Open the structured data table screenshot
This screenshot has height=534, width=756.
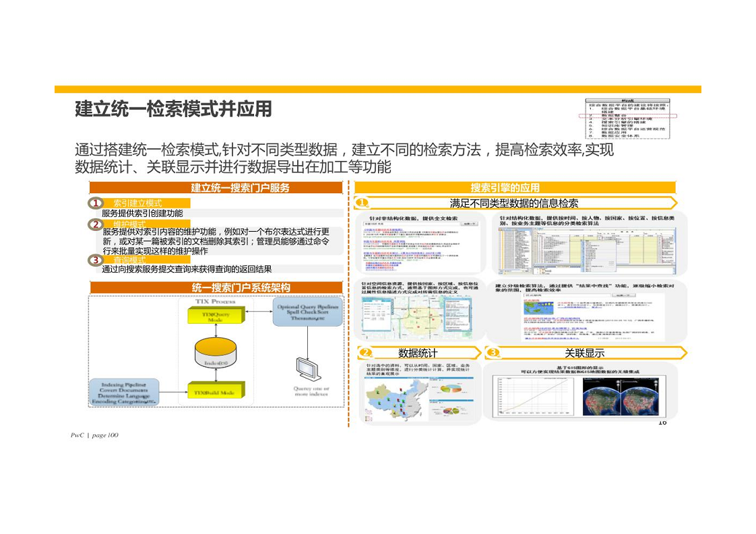587,250
